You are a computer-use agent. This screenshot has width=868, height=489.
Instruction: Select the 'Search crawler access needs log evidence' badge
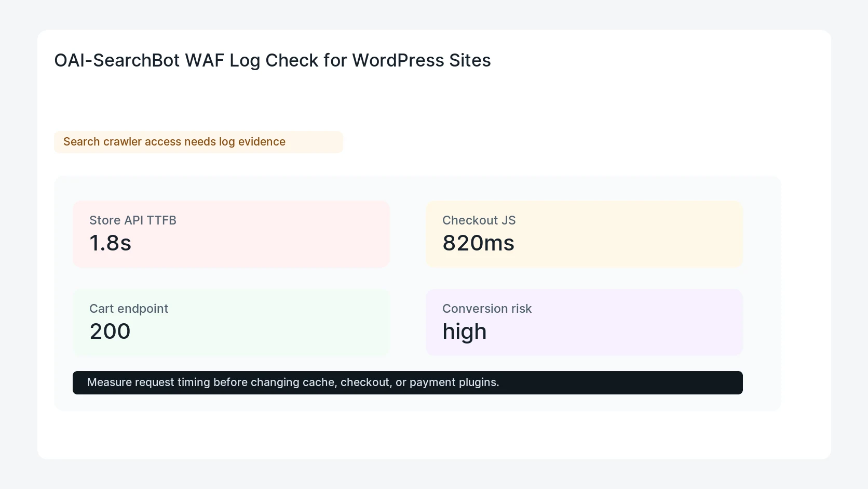198,142
